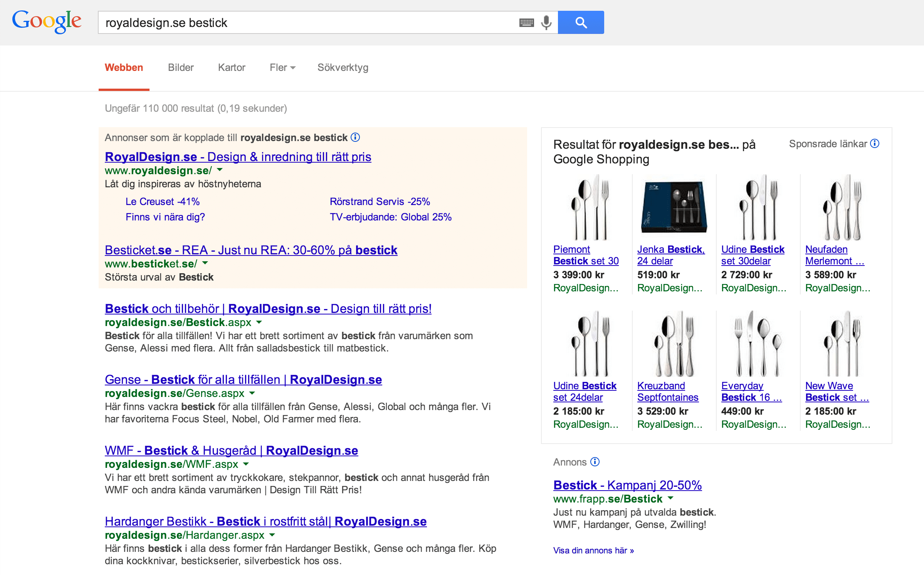Expand arrow next to www.fragp.se/Bestick
The image size is (924, 575).
[670, 498]
